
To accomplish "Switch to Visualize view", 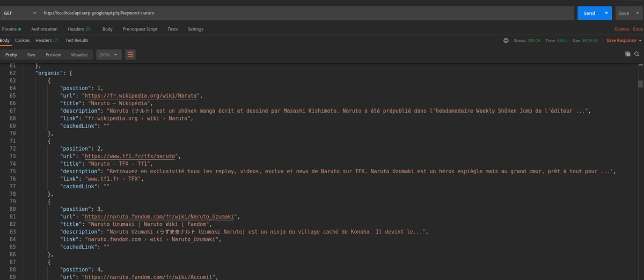I will pos(79,55).
